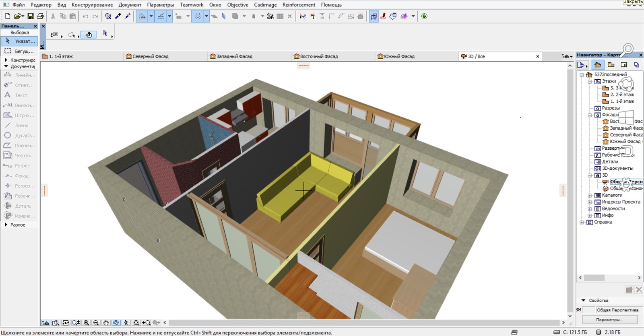Toggle the quick selection magnet button
The image size is (644, 336).
point(89,35)
